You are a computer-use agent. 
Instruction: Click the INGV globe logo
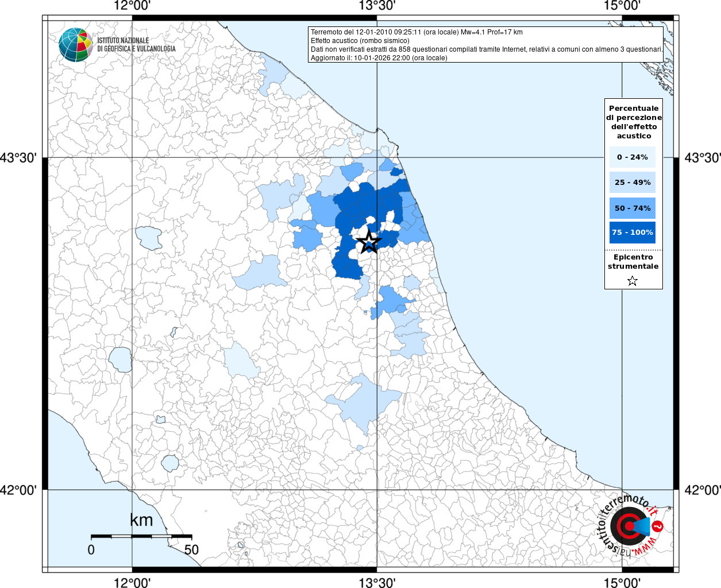[75, 45]
